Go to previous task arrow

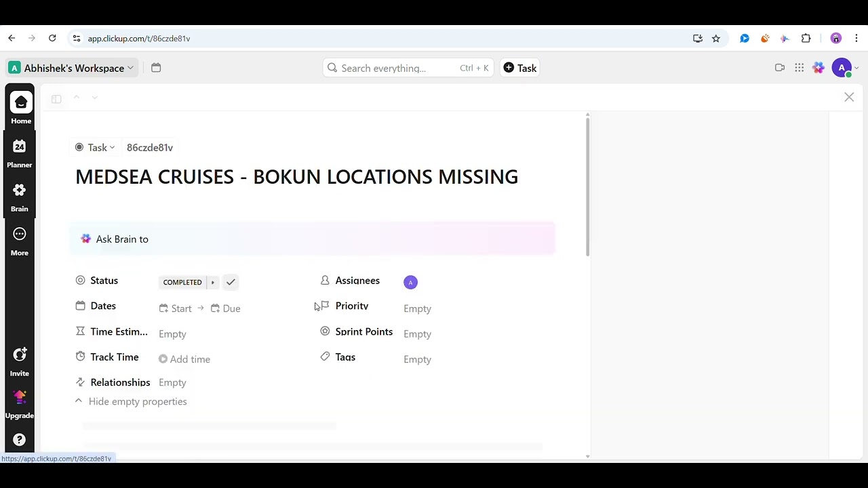[x=77, y=98]
